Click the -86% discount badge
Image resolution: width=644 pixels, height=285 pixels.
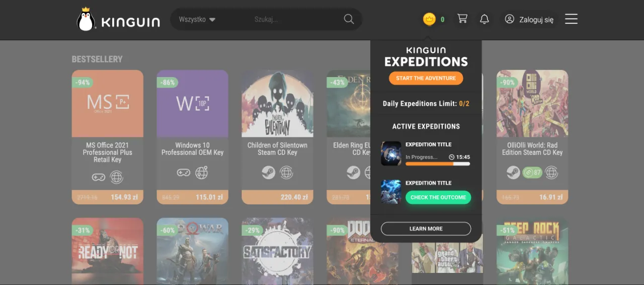[x=168, y=83]
